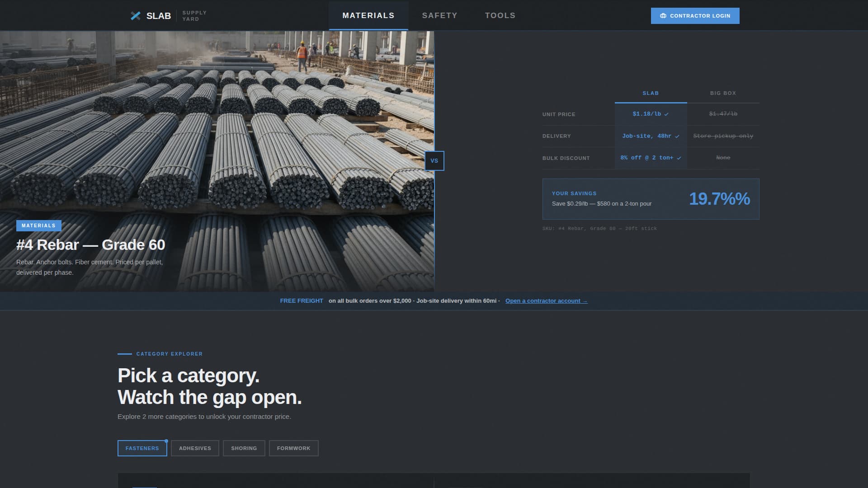This screenshot has height=488, width=868.
Task: Click the checkmark beside Job-site, 48hr
Action: pyautogui.click(x=677, y=136)
